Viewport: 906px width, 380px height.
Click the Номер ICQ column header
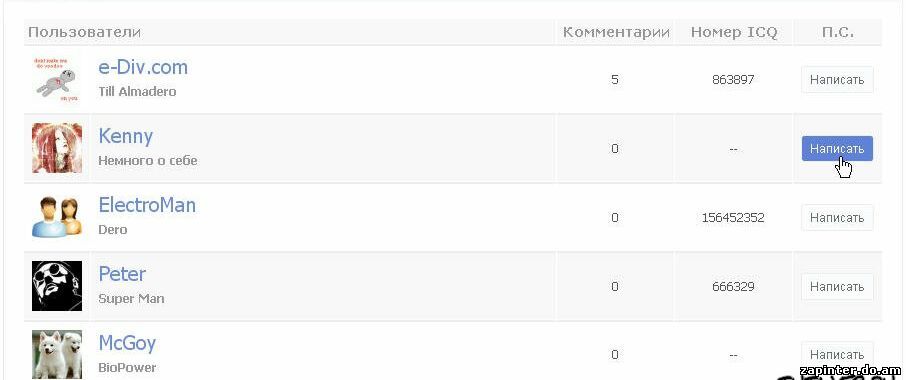tap(734, 32)
